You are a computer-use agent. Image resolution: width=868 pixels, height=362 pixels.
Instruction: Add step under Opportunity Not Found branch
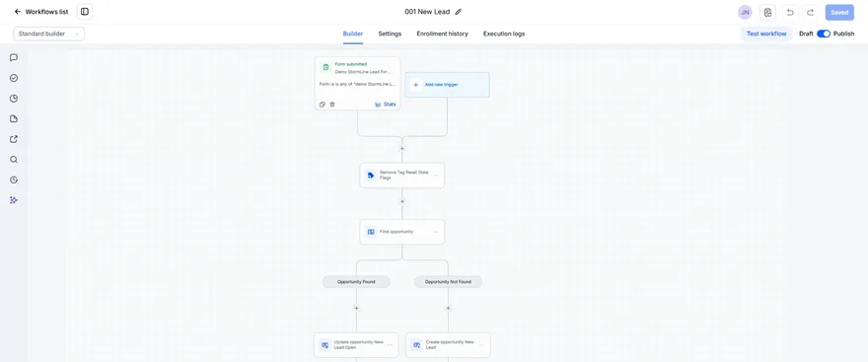click(448, 309)
